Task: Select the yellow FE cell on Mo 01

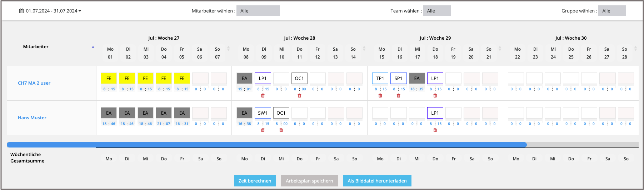Action: point(109,78)
